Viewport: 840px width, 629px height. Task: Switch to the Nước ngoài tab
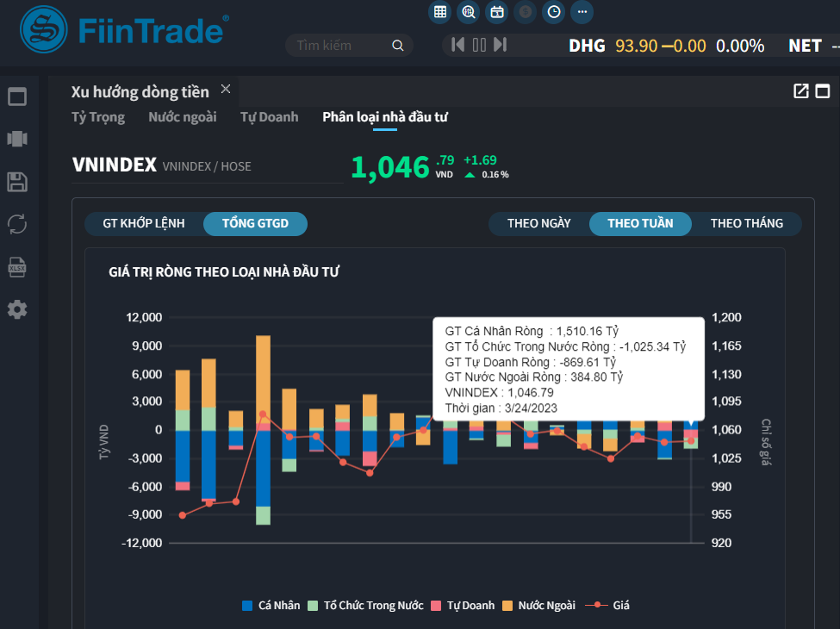coord(182,117)
